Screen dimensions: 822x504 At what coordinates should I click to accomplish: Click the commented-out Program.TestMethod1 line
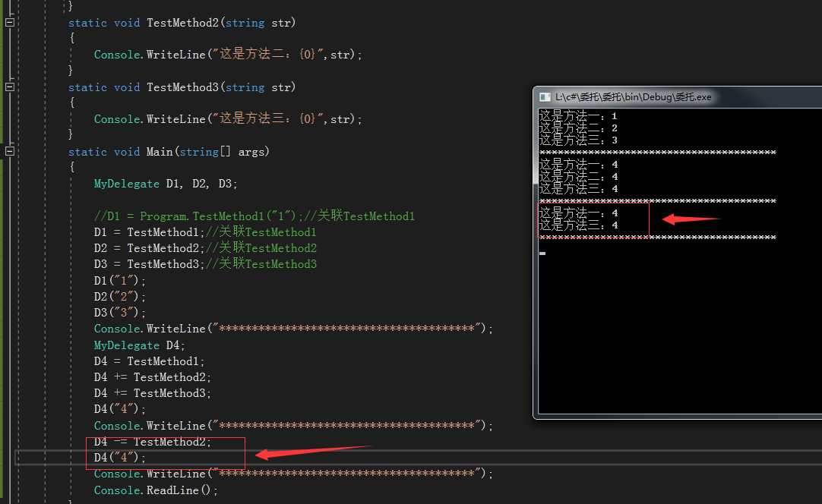click(255, 216)
